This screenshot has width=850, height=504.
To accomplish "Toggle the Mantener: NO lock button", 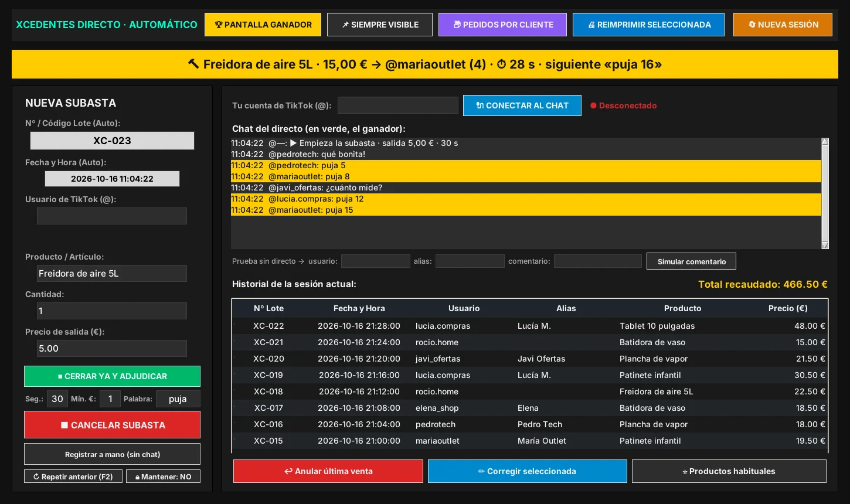I will click(x=163, y=476).
